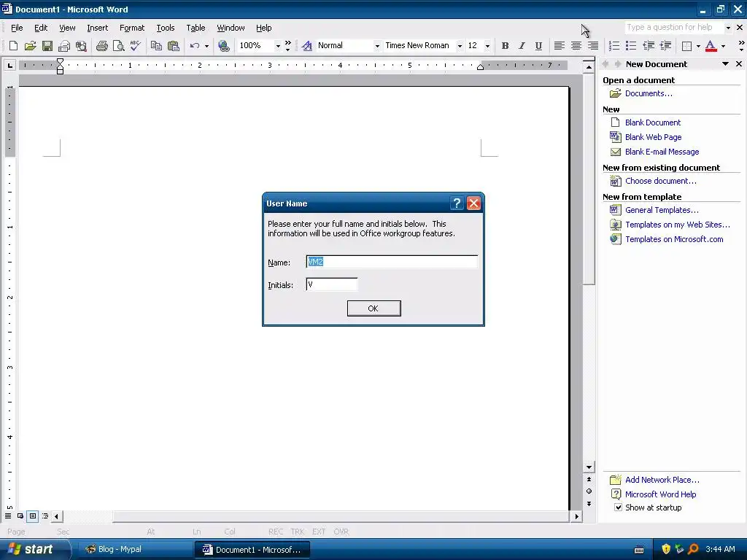Open the Table menu
Screen dimensions: 747x560
pos(196,28)
